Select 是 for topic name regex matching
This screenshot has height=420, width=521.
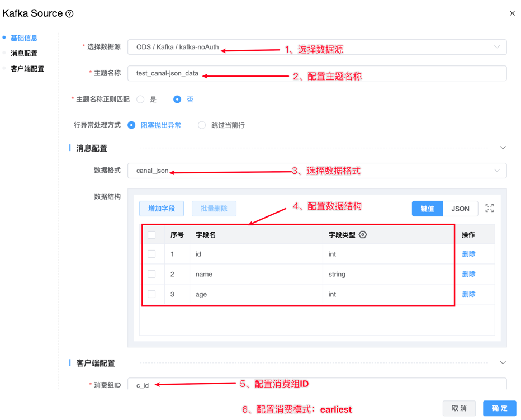point(141,100)
